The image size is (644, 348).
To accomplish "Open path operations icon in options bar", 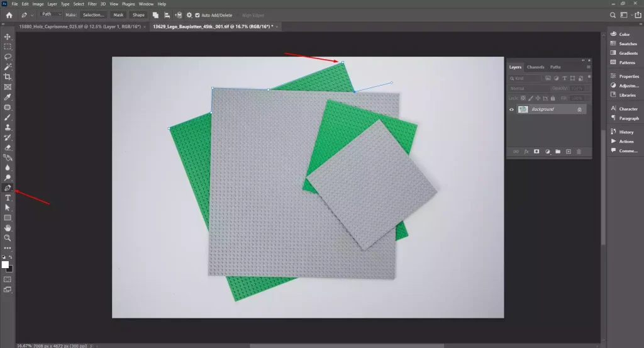I will tap(156, 15).
